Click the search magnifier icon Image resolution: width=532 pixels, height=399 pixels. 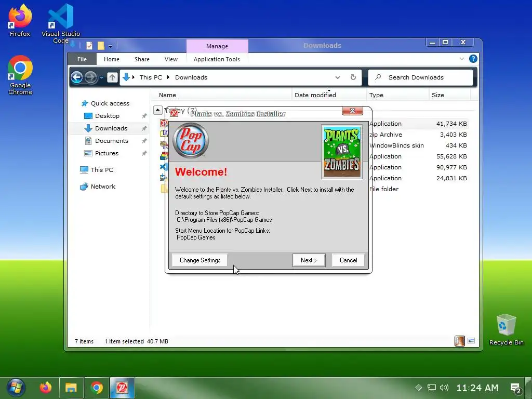(x=378, y=77)
